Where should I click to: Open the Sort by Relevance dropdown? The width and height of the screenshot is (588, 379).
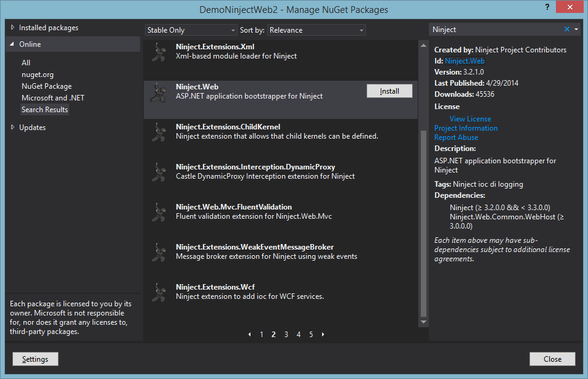[x=316, y=30]
